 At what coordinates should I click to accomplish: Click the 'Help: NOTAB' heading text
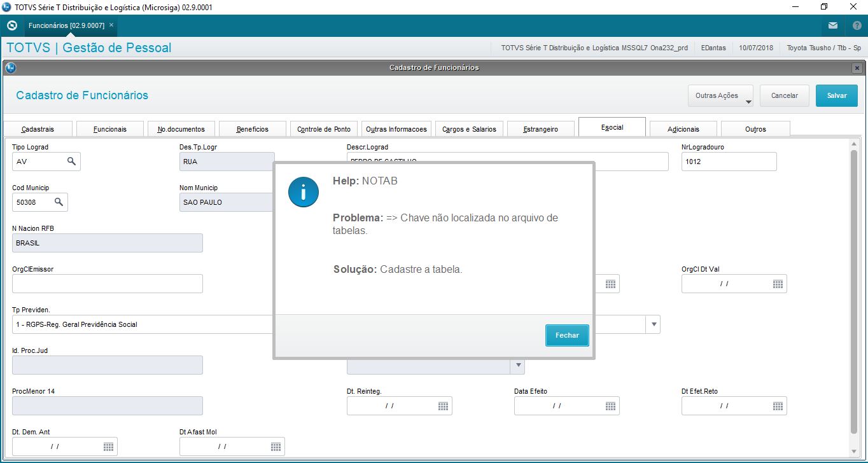pyautogui.click(x=365, y=181)
